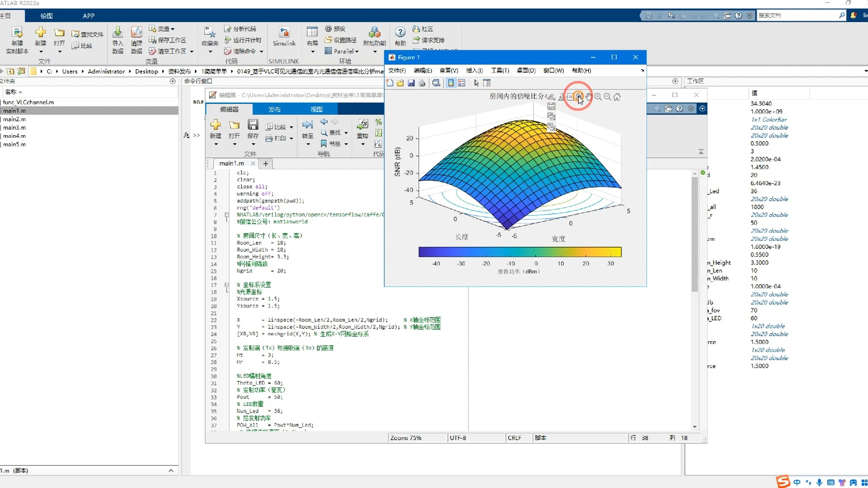Expand the 清空工作区 dropdown arrow
The image size is (868, 488).
[x=192, y=52]
